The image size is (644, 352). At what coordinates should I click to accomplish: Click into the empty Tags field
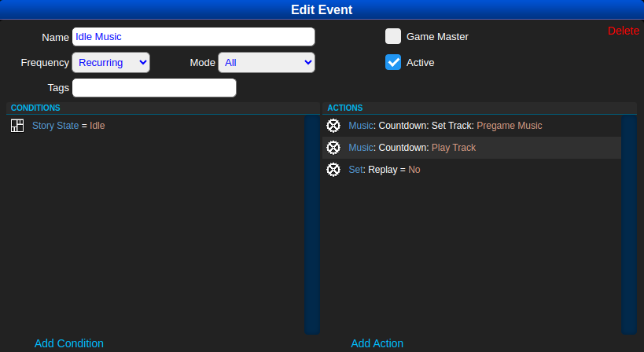[154, 88]
